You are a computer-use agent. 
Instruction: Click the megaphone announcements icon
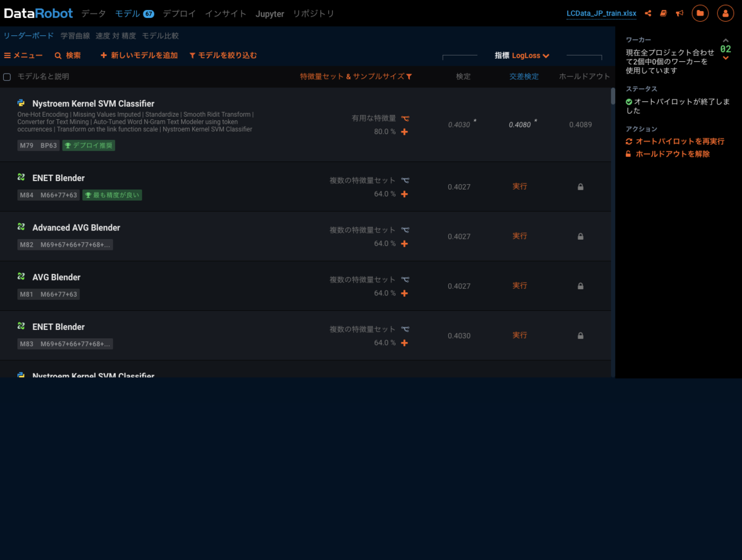click(680, 13)
